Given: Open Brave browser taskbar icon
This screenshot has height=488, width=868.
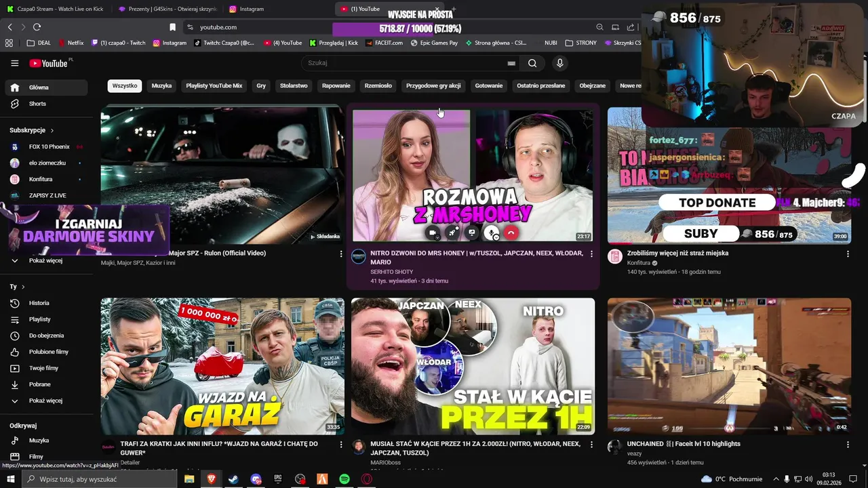Looking at the screenshot, I should 211,479.
